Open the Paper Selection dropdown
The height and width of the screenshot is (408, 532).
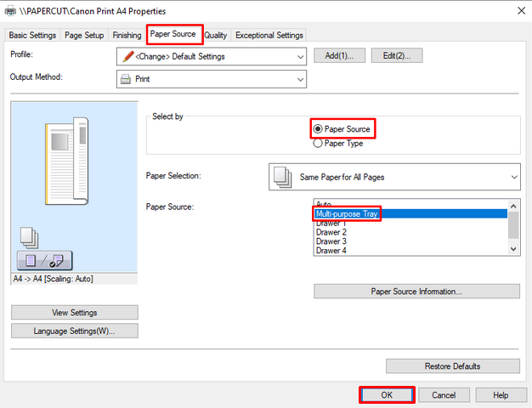[x=394, y=177]
